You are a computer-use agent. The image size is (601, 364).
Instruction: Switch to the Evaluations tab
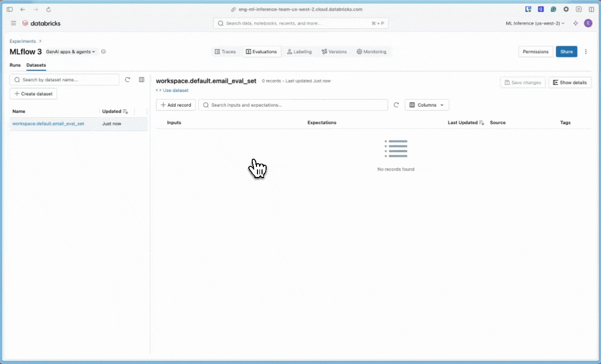click(x=262, y=52)
